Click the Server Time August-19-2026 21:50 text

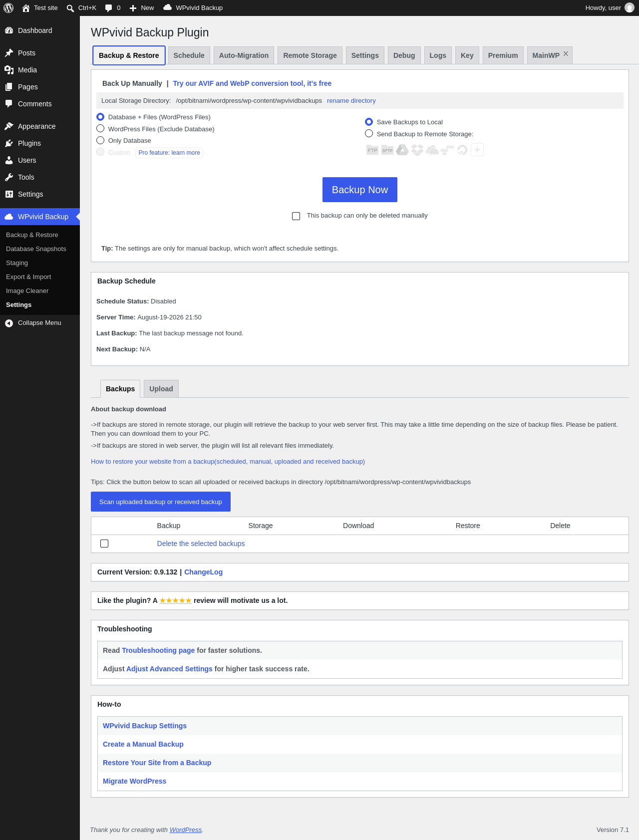coord(149,317)
